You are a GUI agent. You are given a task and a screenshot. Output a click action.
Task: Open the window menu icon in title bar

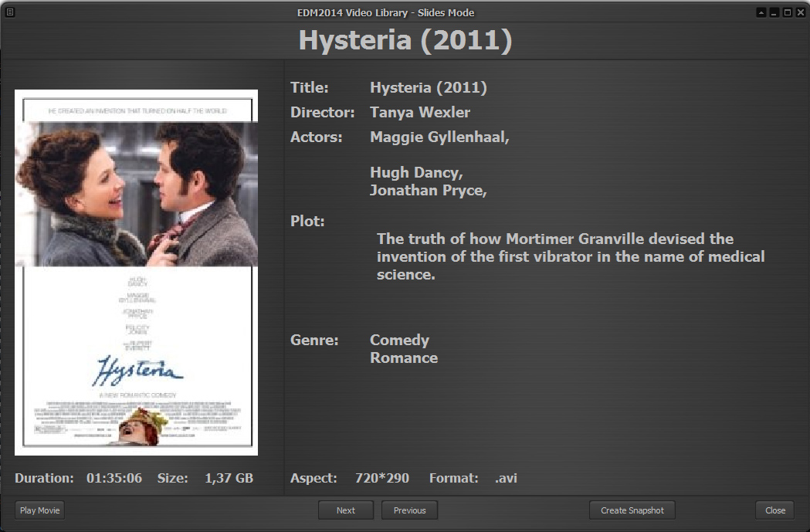(10, 12)
